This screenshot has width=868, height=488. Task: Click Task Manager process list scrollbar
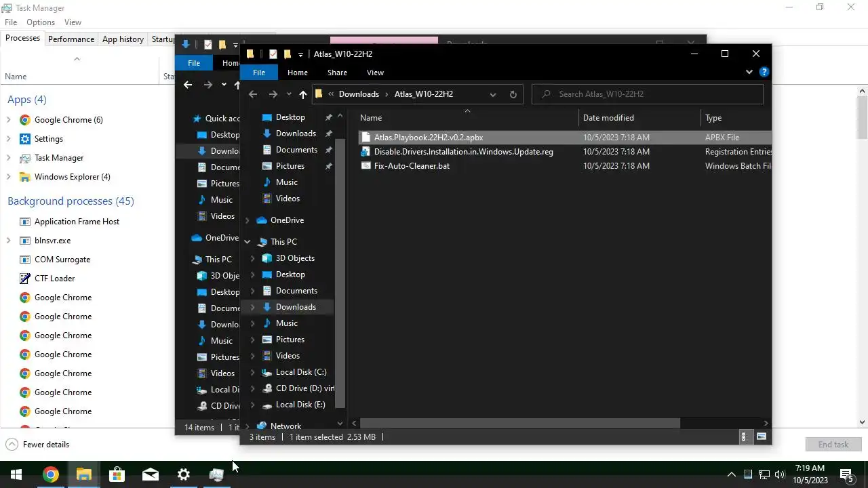point(863,119)
